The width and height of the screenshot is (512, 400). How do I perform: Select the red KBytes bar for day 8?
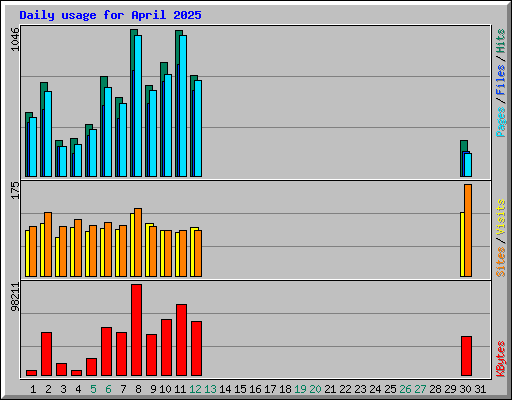tap(136, 330)
